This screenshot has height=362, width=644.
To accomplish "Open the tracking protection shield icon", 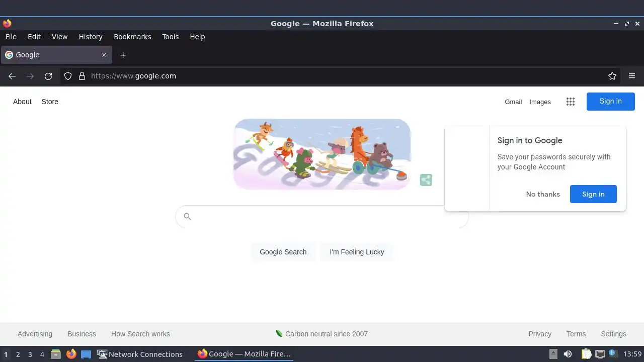I will [x=68, y=76].
